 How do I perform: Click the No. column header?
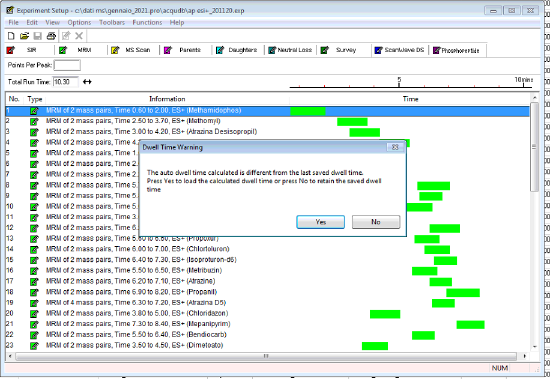point(14,99)
